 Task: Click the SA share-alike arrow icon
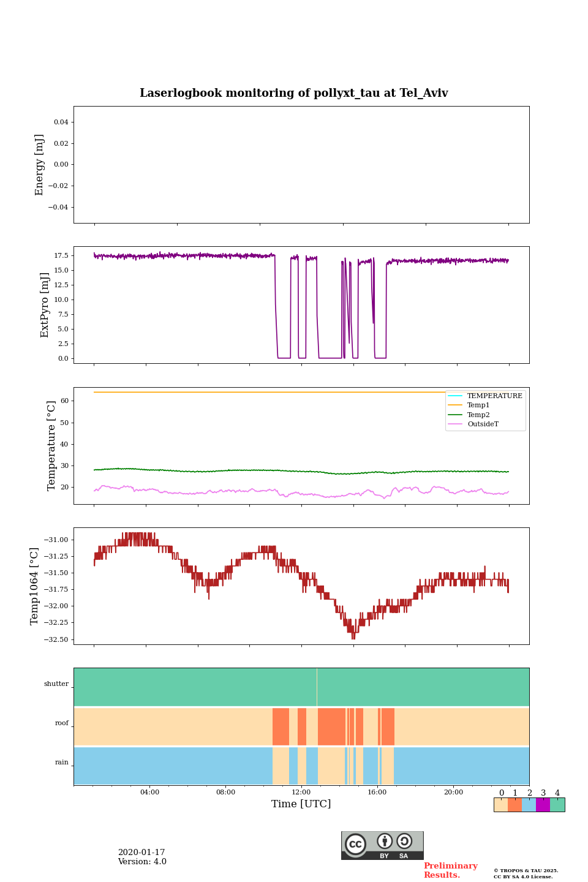pyautogui.click(x=404, y=841)
